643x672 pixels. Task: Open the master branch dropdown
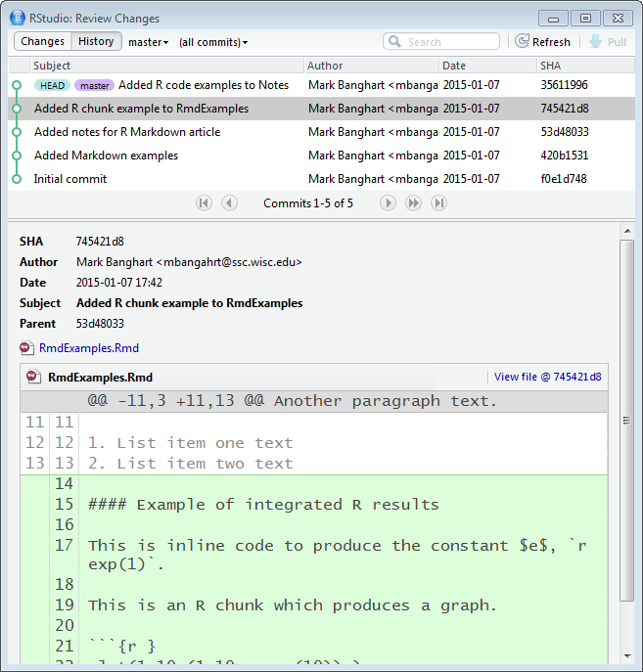point(148,42)
